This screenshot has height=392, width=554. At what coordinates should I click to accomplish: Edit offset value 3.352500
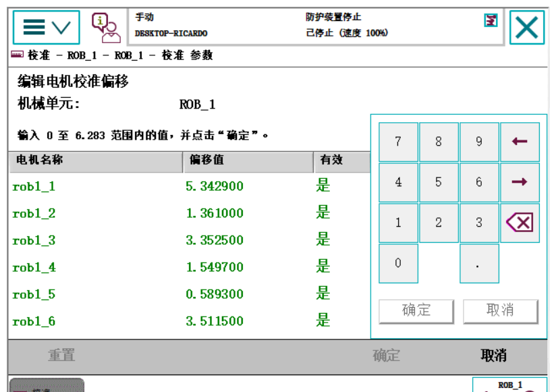215,240
